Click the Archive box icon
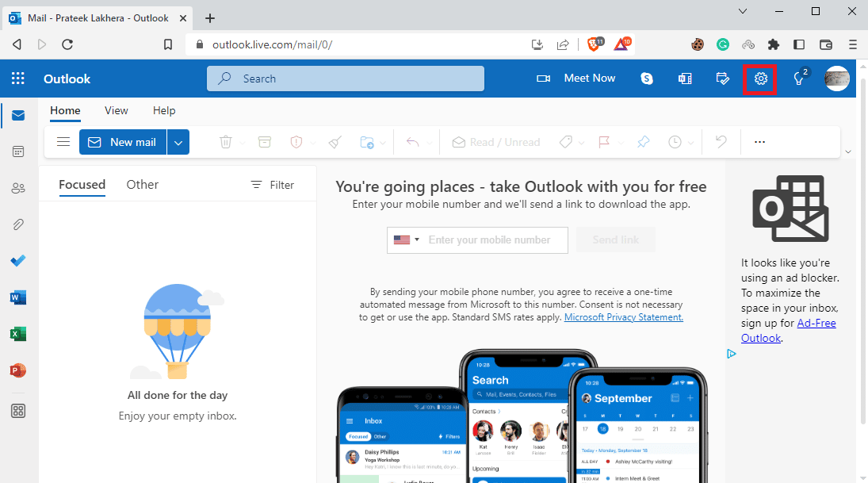868x483 pixels. tap(265, 142)
